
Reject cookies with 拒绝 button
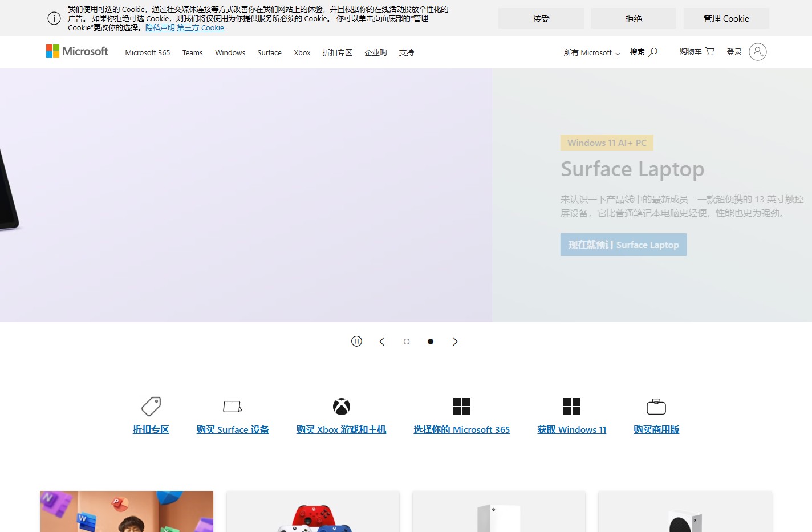tap(634, 18)
